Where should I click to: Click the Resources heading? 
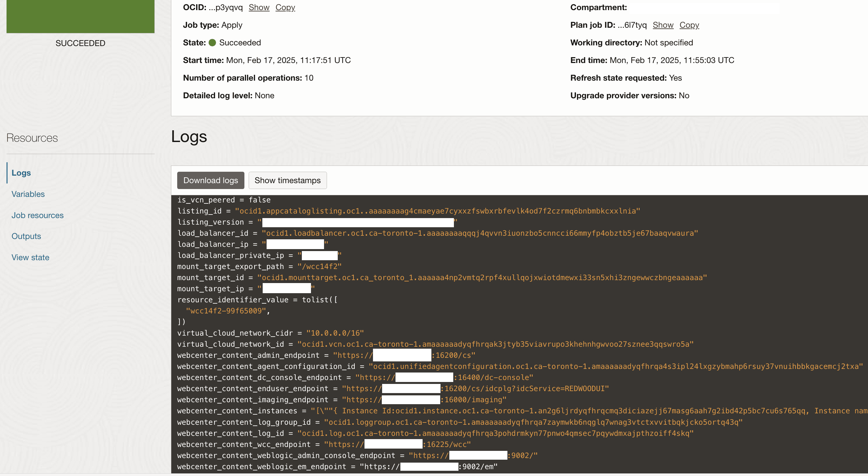(32, 138)
